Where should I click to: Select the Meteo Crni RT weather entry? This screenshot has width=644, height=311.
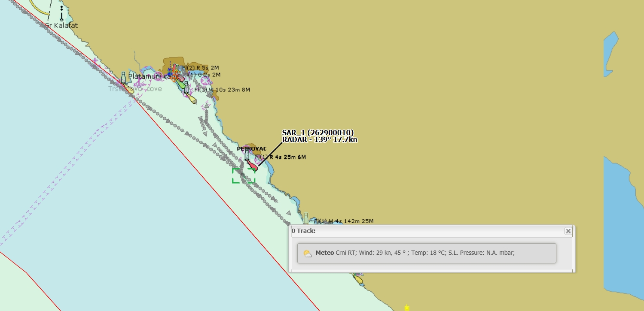(427, 253)
